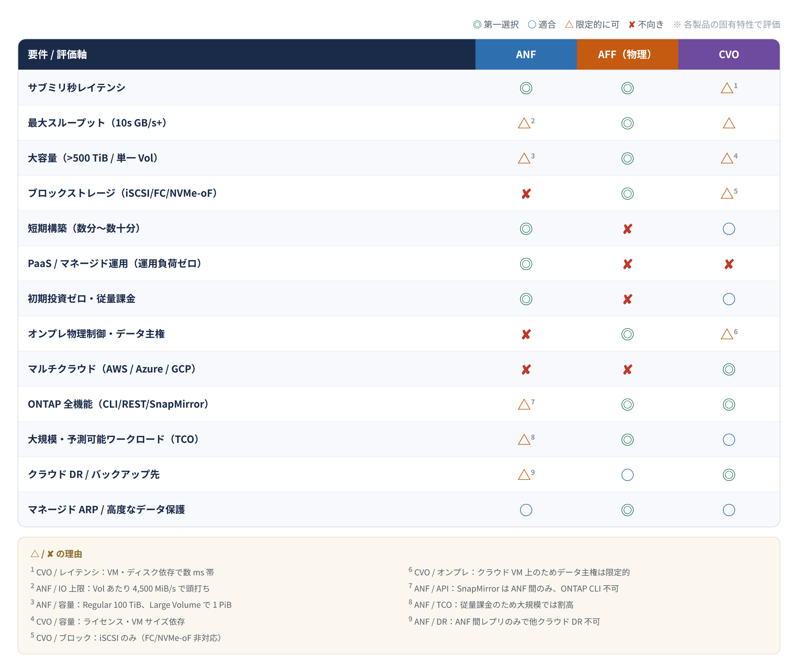This screenshot has height=672, width=798.
Task: Select the 大容量（>500 TiB / 単一 Vol）label
Action: pos(93,158)
